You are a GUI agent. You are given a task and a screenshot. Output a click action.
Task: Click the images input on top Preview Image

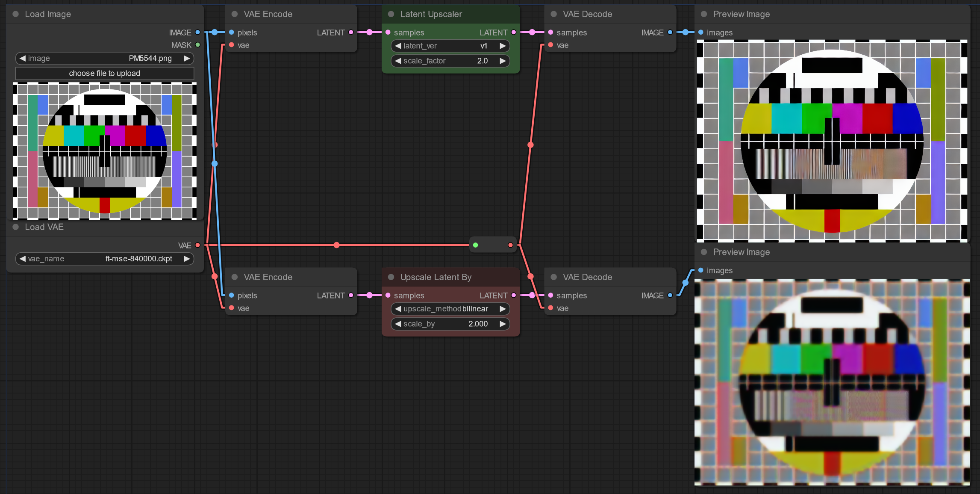(x=700, y=32)
